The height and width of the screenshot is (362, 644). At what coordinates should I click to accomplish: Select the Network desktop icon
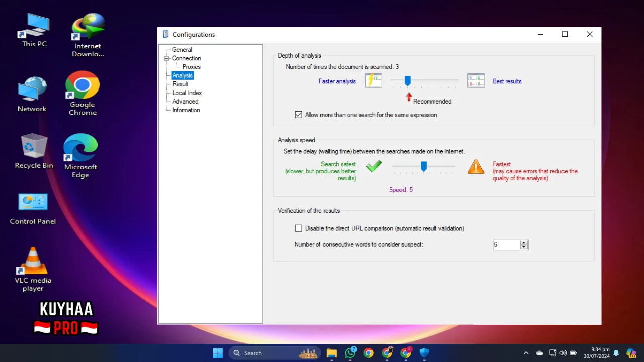[32, 95]
